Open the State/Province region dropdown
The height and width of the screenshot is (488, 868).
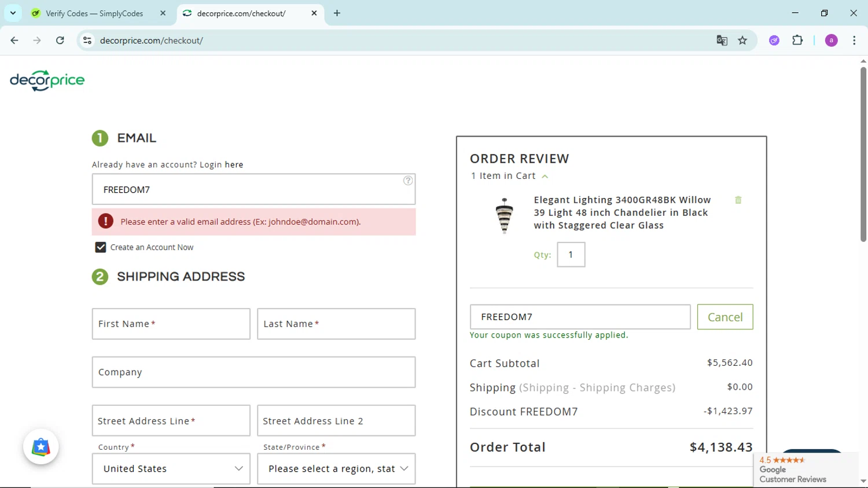tap(336, 469)
